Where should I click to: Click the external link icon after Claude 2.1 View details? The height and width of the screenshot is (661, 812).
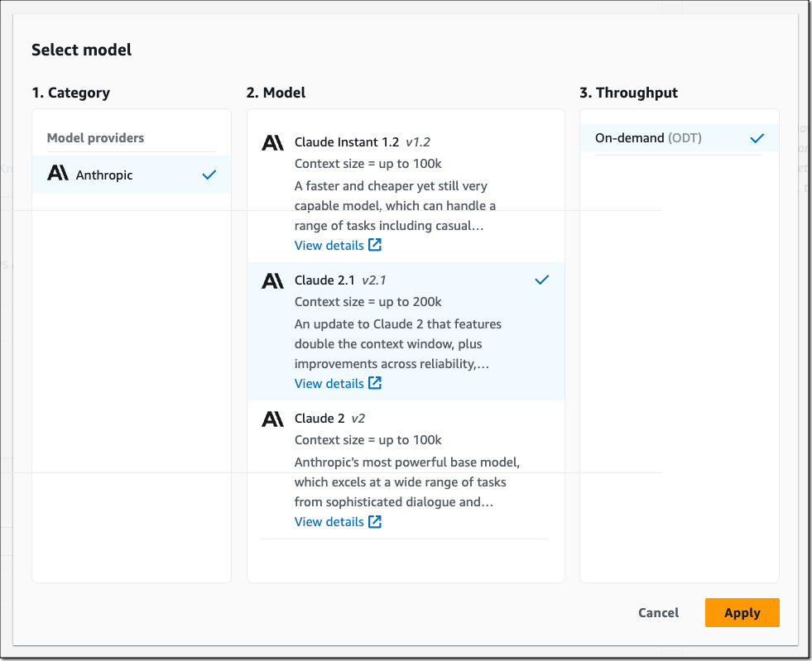coord(377,383)
